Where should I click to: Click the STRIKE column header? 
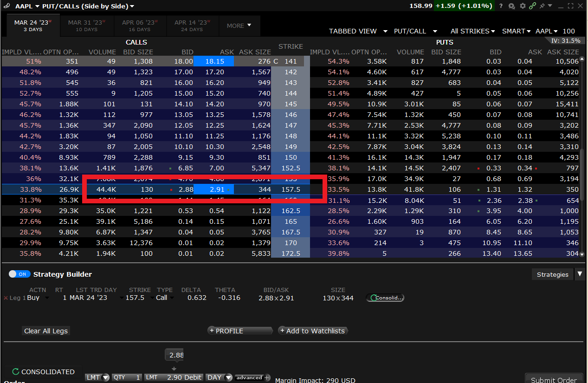tap(291, 46)
